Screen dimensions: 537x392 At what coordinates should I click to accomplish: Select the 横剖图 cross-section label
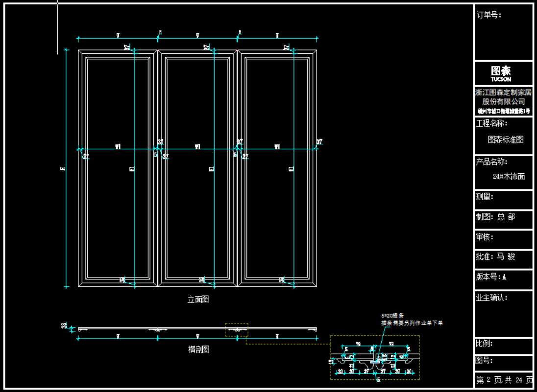[198, 349]
